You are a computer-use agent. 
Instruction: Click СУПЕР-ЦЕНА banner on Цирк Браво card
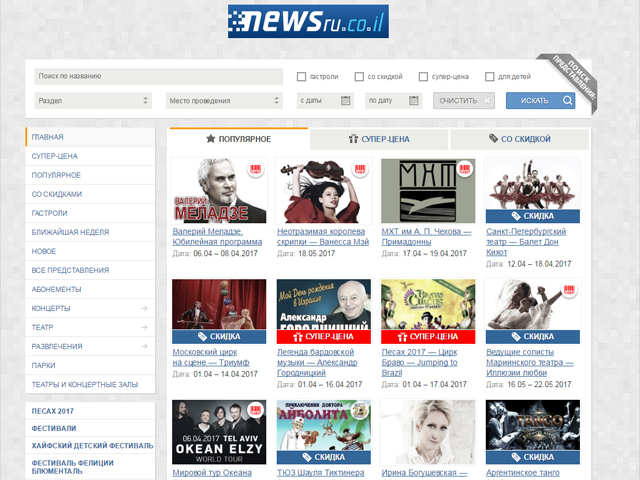428,337
